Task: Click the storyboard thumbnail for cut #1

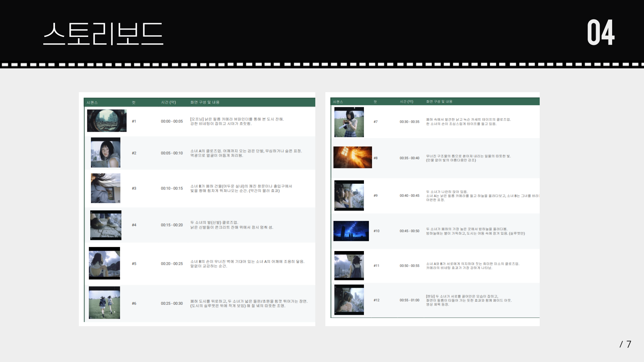Action: pyautogui.click(x=107, y=121)
